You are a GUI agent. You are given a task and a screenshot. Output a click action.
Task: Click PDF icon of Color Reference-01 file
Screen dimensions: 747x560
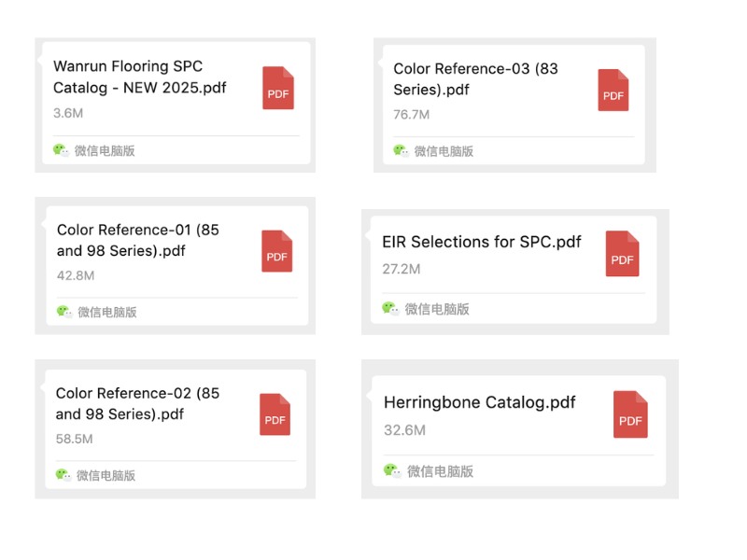[277, 251]
